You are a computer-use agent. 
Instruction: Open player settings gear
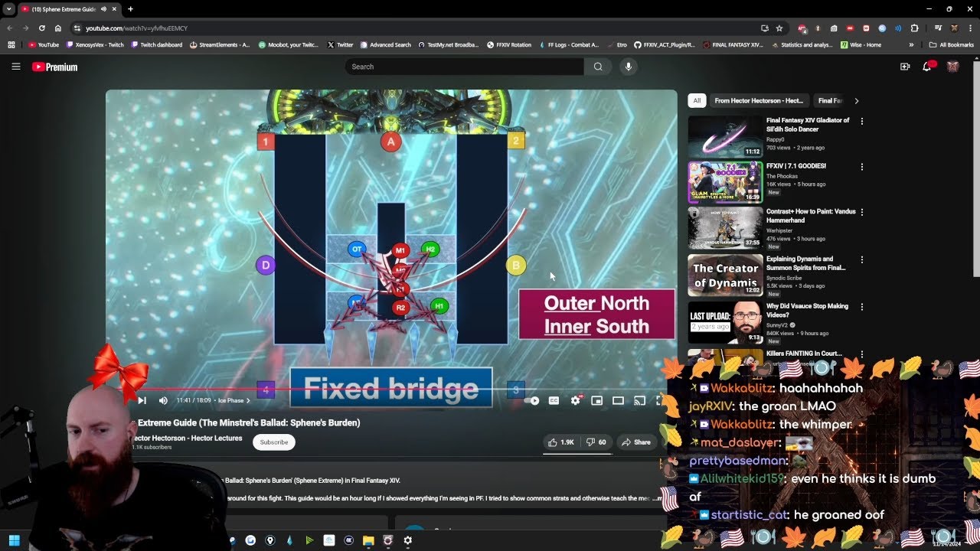point(576,400)
